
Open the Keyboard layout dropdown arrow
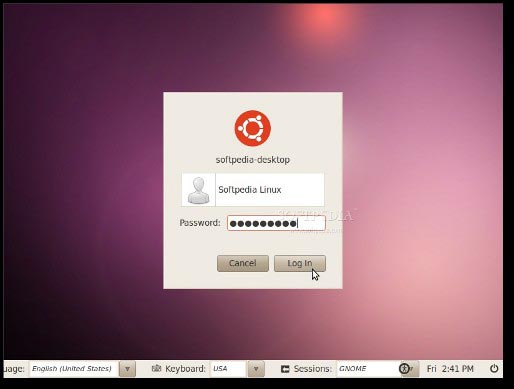coord(256,369)
